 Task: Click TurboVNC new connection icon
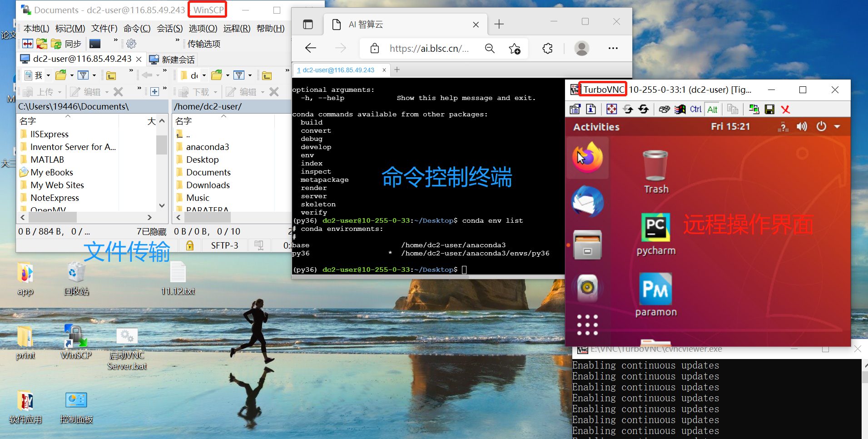point(754,109)
